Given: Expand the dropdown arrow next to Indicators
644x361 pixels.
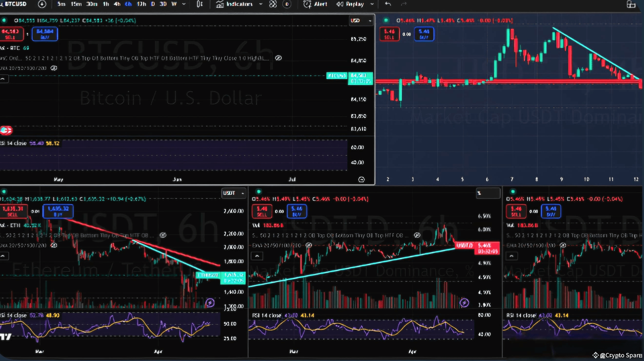Looking at the screenshot, I should (x=261, y=4).
